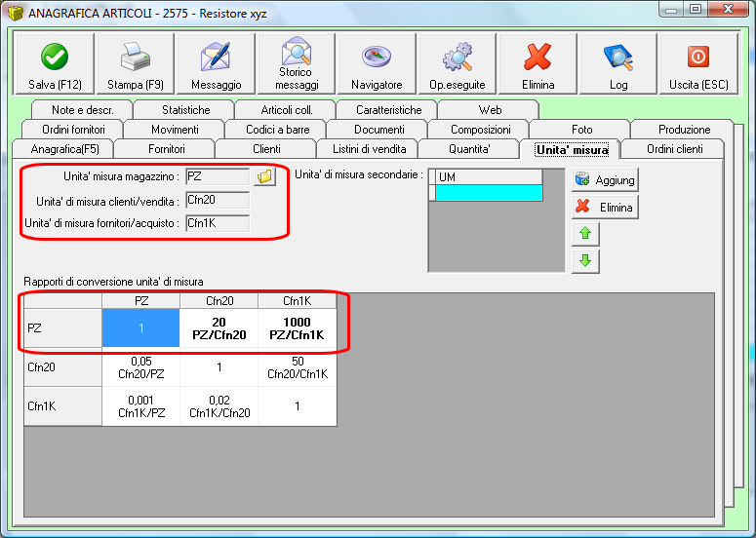The height and width of the screenshot is (538, 756).
Task: Switch to the Caratteristiche tab
Action: click(x=388, y=110)
